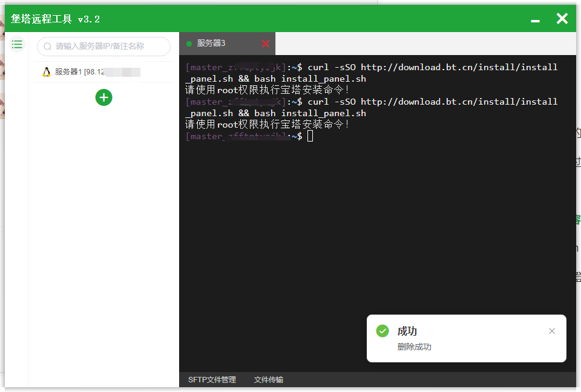Minimize the 堡塔远程工具 window
The image size is (581, 392).
pos(535,21)
